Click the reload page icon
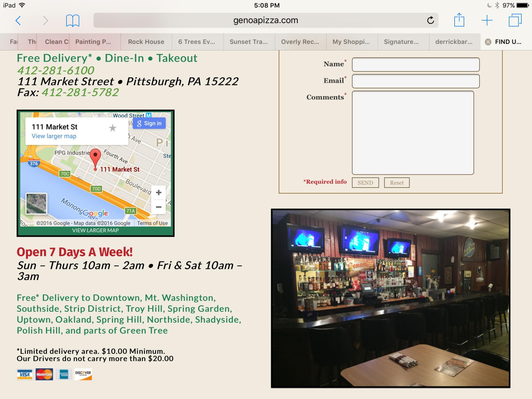Screen dimensions: 532x399 click(x=430, y=20)
